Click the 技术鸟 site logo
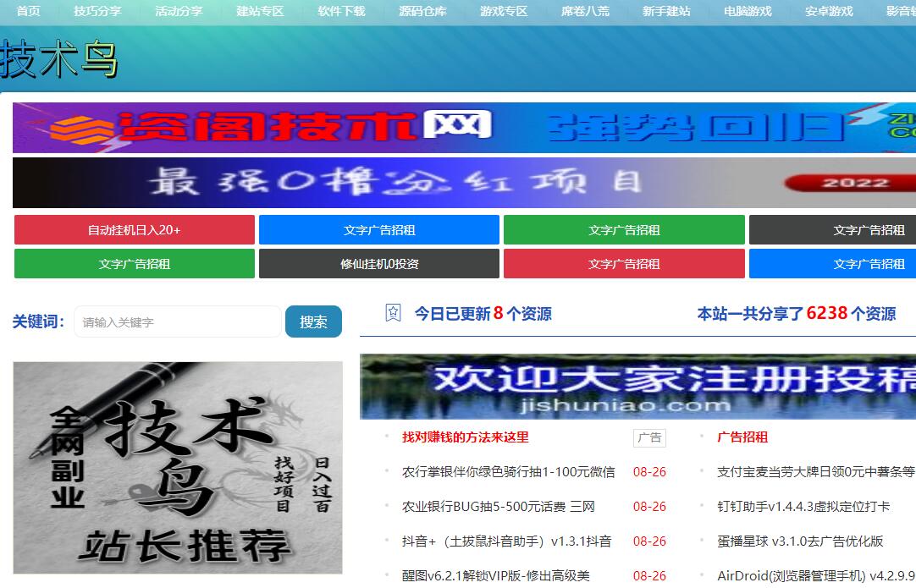The width and height of the screenshot is (916, 588). (x=59, y=59)
